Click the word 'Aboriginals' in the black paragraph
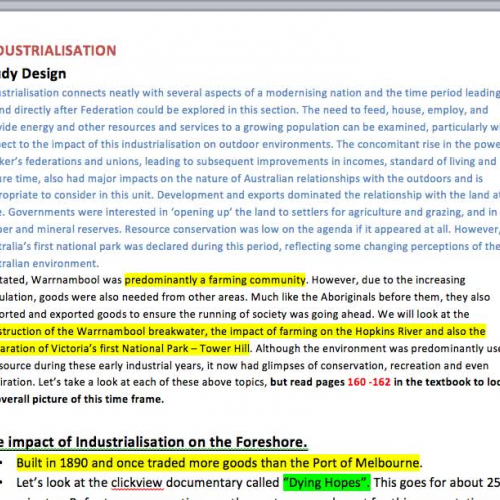The width and height of the screenshot is (500, 500). 349,297
